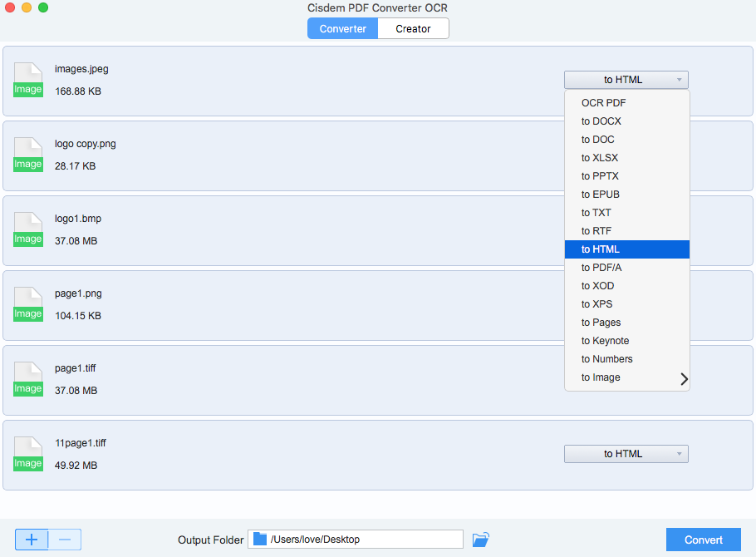Select the logo copy.png file name
This screenshot has height=557, width=756.
pos(86,144)
